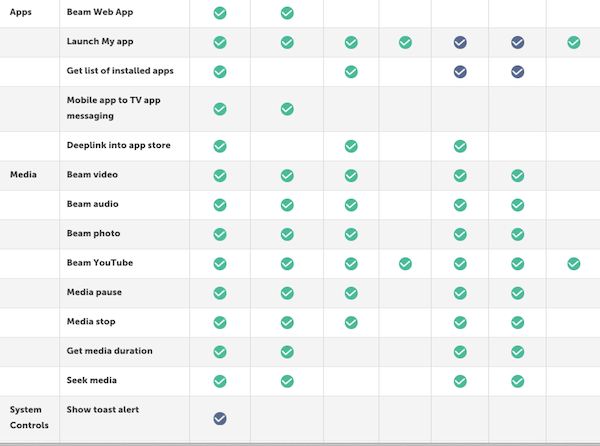Click the Media pause feature label
The height and width of the screenshot is (446, 600).
coord(94,292)
